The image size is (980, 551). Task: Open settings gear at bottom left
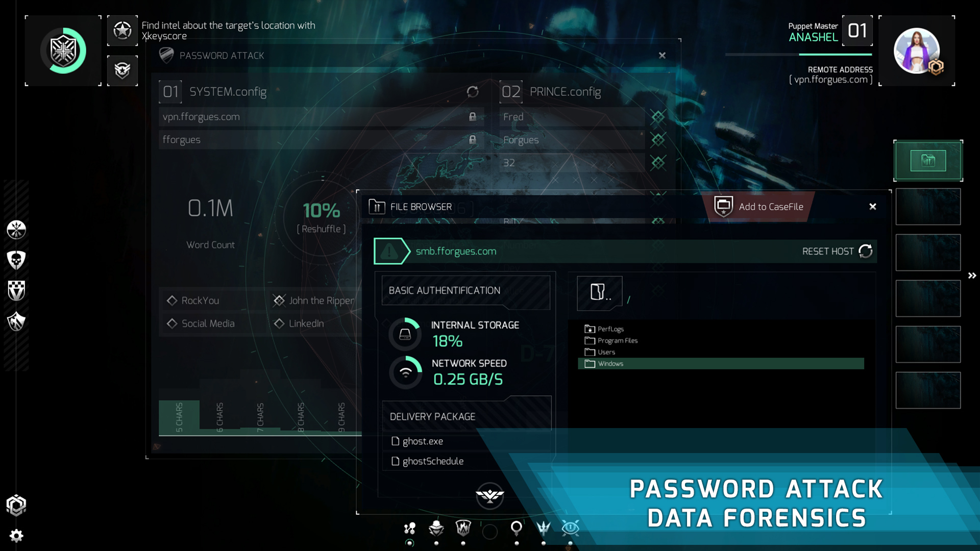[x=16, y=536]
